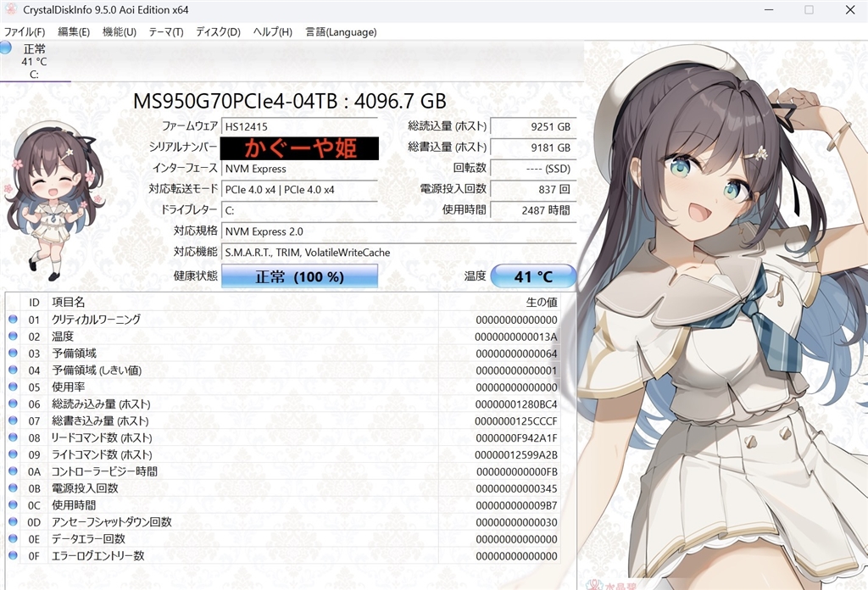Click the PCIe 4.0 x4 transfer mode field

click(x=299, y=189)
